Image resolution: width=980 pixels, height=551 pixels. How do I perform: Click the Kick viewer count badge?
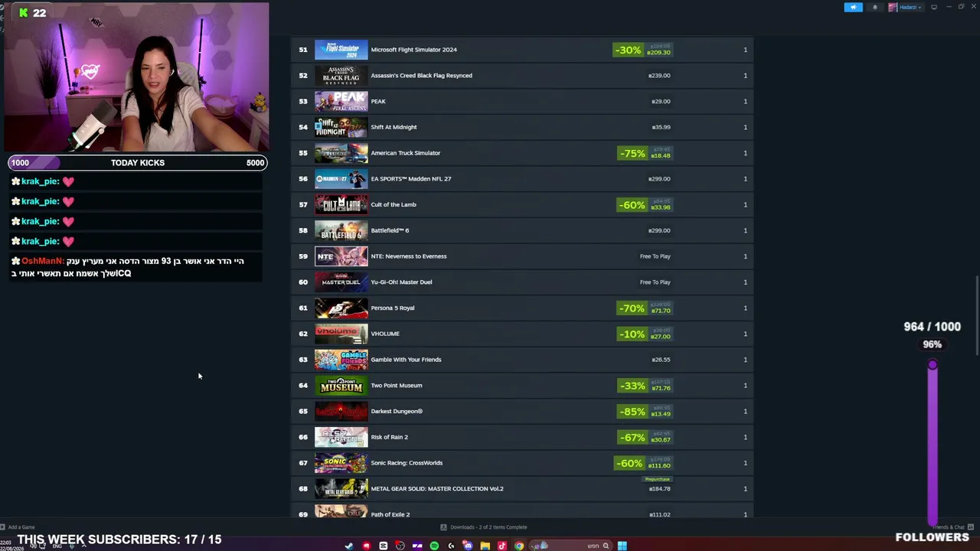pos(32,12)
